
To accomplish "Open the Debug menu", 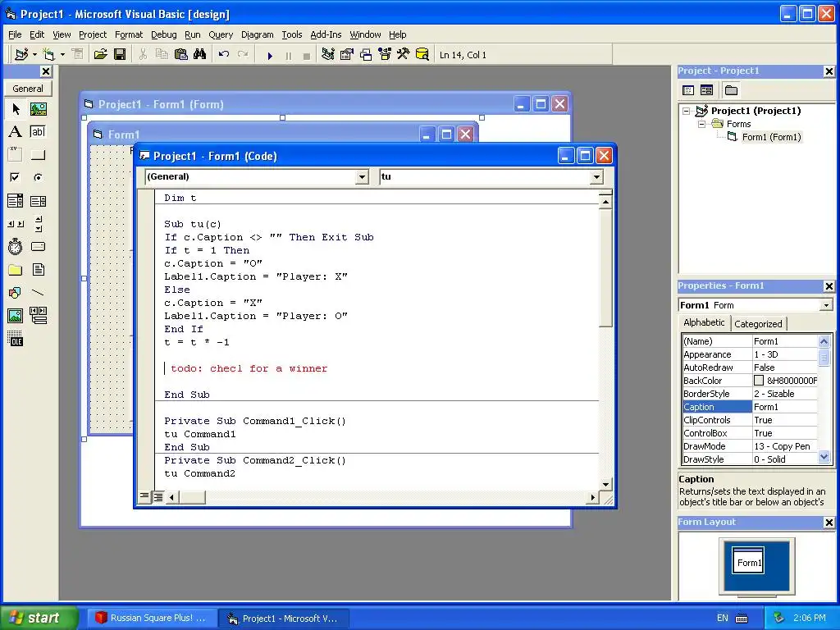I will pyautogui.click(x=163, y=34).
